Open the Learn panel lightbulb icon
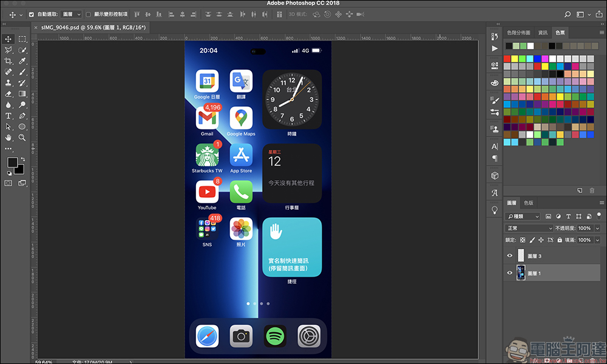Viewport: 607px width, 364px height. [x=494, y=210]
